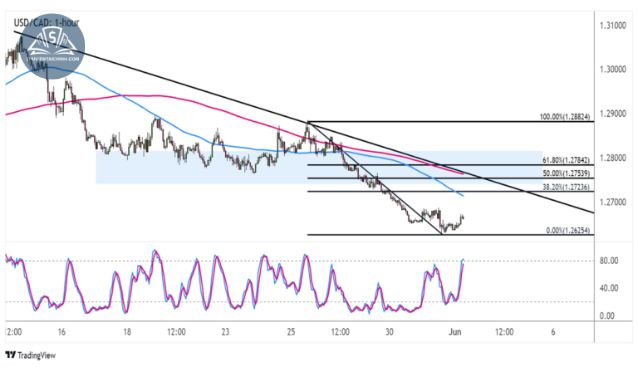Click the 1.27000 price axis label
638x375 pixels.
pyautogui.click(x=613, y=202)
